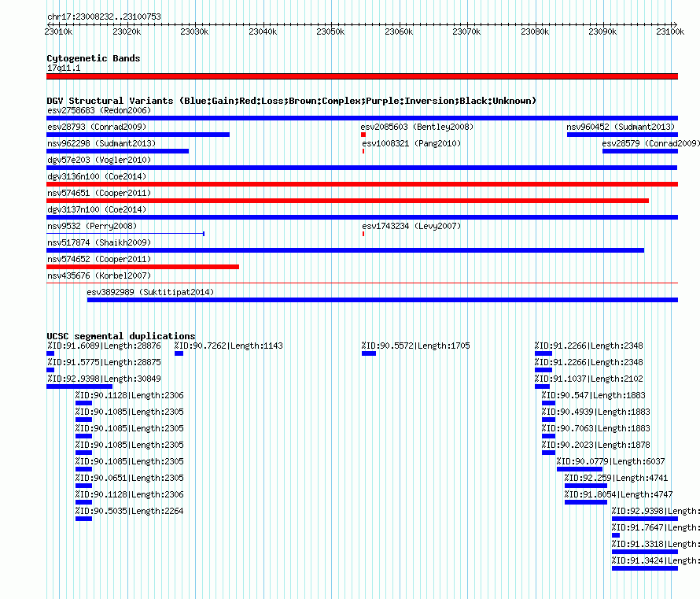
Task: Click the nsv574651 (Cooper2011) label
Action: [99, 193]
